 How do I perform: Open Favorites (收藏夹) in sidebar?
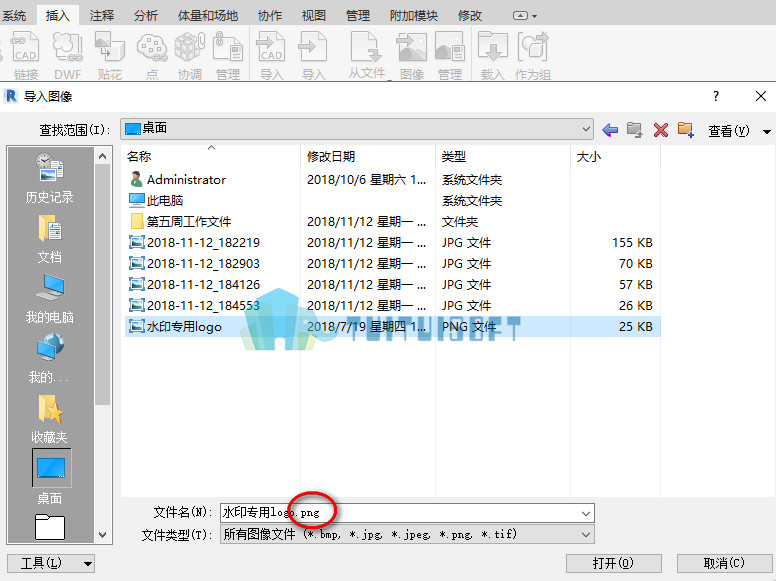(49, 419)
